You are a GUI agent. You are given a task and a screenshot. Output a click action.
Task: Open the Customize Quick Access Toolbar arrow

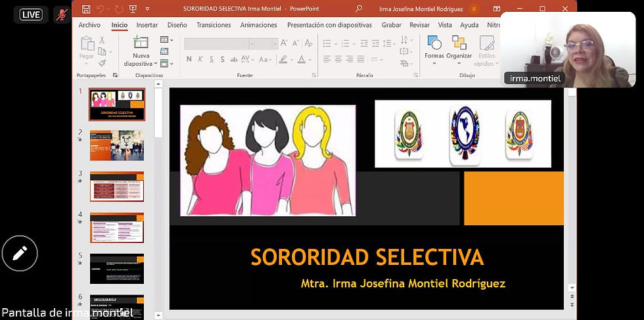(x=147, y=9)
